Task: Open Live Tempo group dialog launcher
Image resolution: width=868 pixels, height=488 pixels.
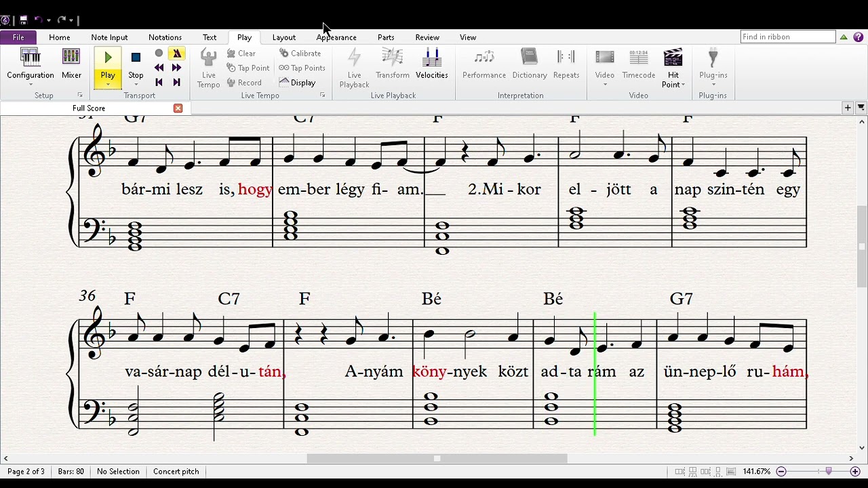Action: [322, 96]
